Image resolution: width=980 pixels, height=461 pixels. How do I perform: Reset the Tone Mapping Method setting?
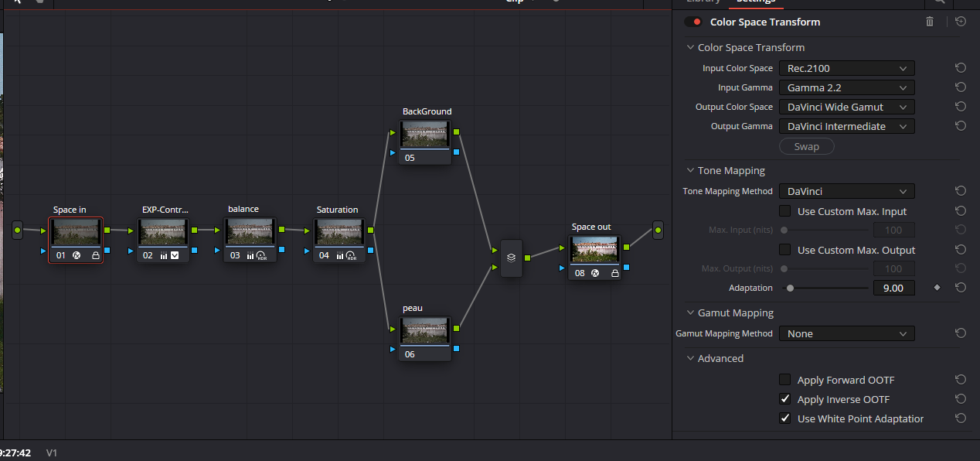(x=960, y=191)
